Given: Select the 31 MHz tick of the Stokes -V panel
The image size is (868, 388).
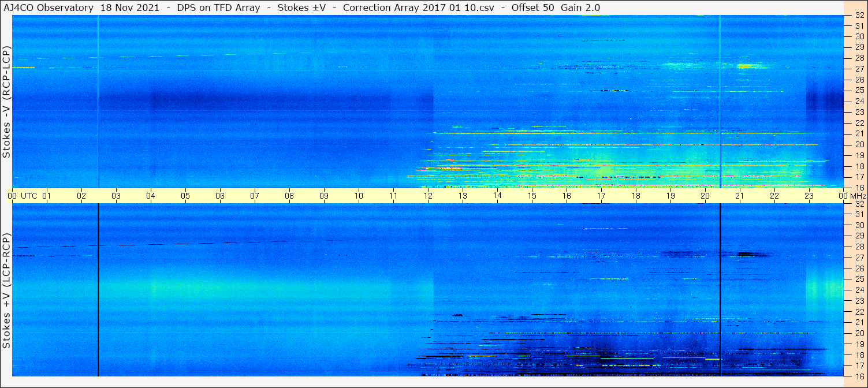Looking at the screenshot, I should coord(859,26).
